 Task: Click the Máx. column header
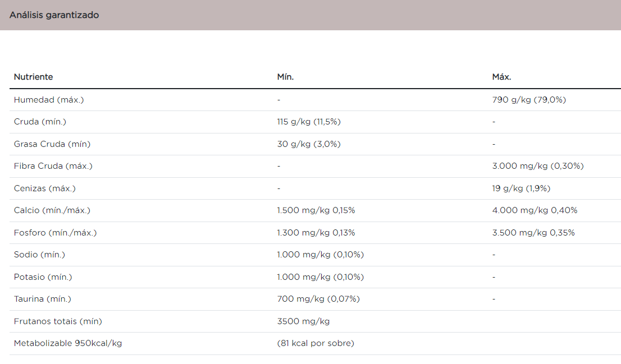coord(501,77)
